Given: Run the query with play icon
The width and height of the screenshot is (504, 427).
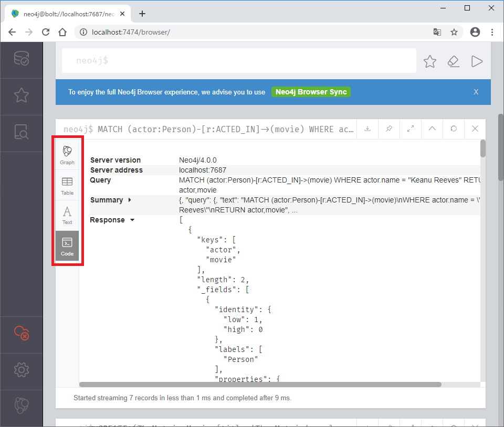Looking at the screenshot, I should click(x=477, y=61).
